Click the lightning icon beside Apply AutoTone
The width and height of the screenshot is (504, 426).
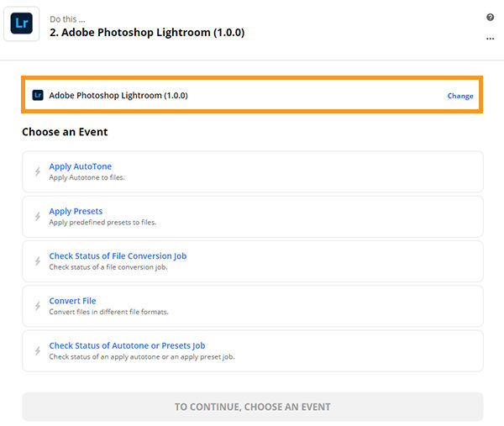[38, 172]
